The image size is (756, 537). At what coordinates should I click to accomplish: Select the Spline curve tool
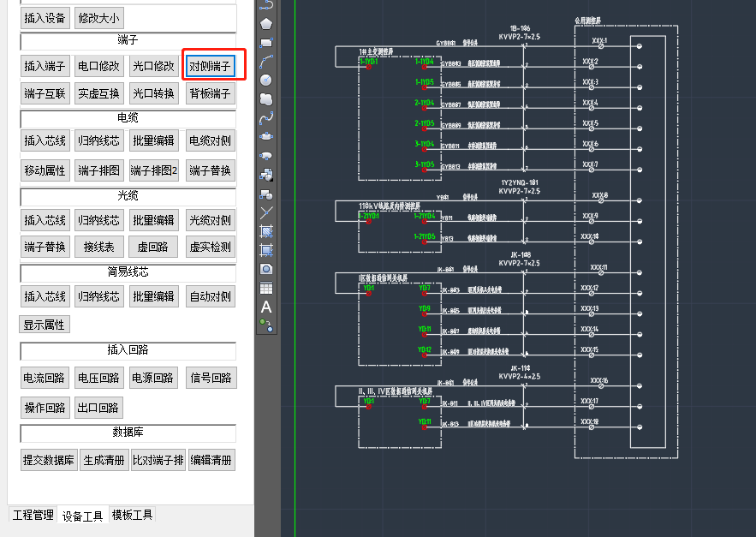coord(266,117)
